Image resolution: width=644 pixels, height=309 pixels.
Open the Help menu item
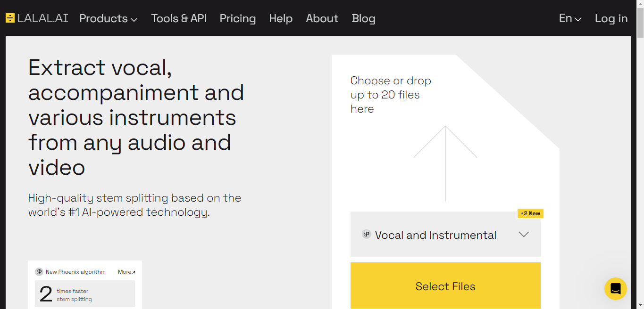(281, 18)
